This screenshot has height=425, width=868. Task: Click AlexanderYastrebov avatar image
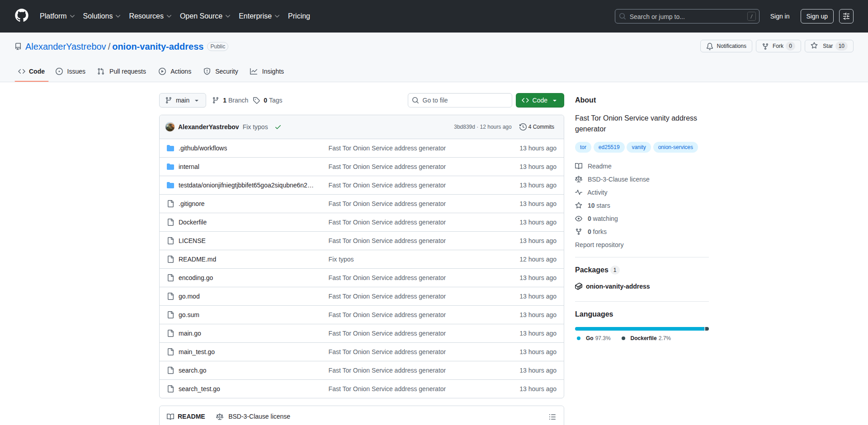170,127
